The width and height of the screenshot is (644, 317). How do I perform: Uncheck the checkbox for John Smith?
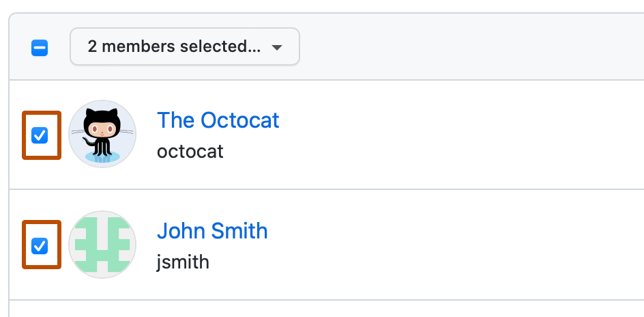click(40, 245)
